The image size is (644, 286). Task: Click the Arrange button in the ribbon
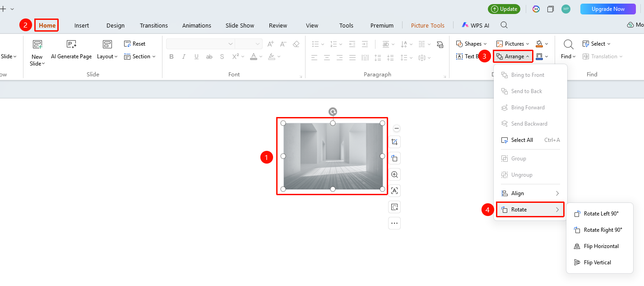513,56
